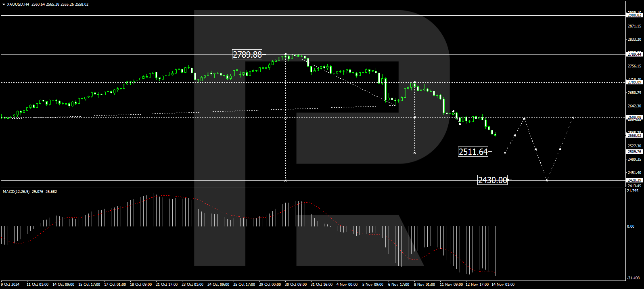Click the 14 Oct 09:00 time axis label
Viewport: 644px width, 289px height.
click(63, 285)
